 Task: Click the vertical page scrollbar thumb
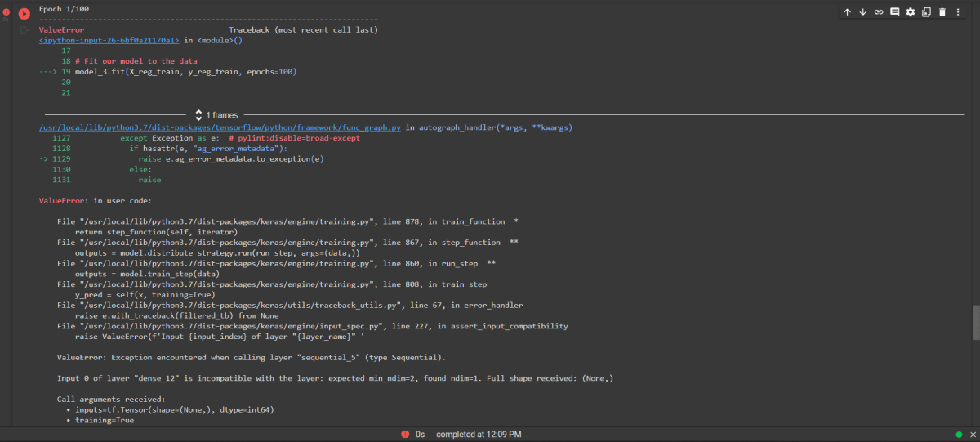(975, 323)
